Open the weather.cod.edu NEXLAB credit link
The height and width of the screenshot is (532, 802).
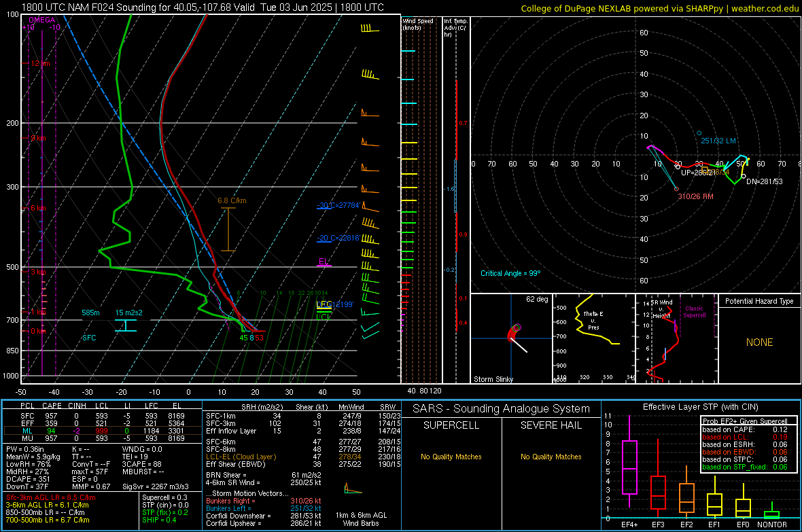659,8
